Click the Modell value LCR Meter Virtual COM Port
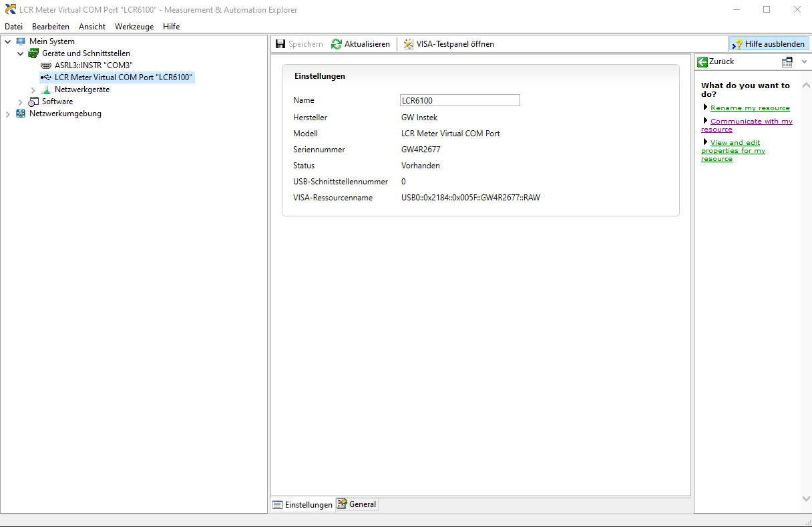This screenshot has height=527, width=812. [451, 134]
